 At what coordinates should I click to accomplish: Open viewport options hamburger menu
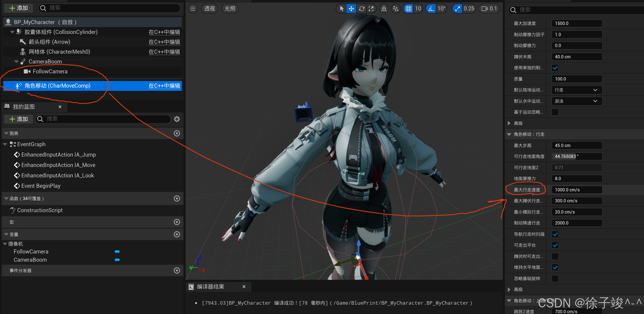point(193,9)
